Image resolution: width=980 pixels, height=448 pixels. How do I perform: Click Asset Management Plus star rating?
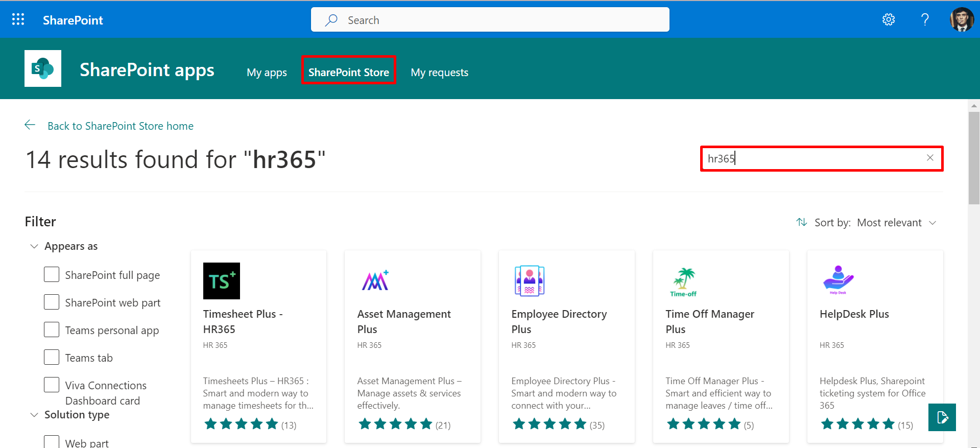click(395, 424)
